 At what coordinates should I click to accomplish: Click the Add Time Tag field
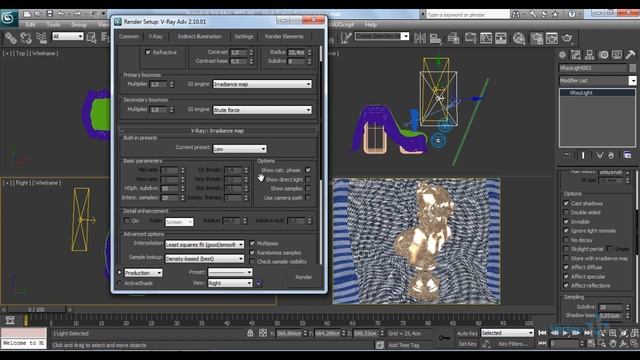[x=404, y=345]
